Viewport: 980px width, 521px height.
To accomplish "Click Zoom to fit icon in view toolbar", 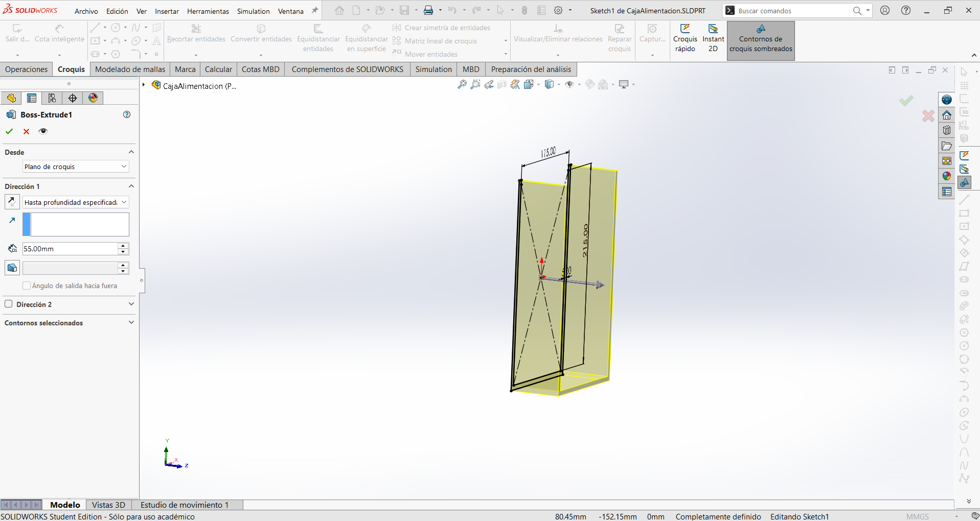I will click(462, 84).
